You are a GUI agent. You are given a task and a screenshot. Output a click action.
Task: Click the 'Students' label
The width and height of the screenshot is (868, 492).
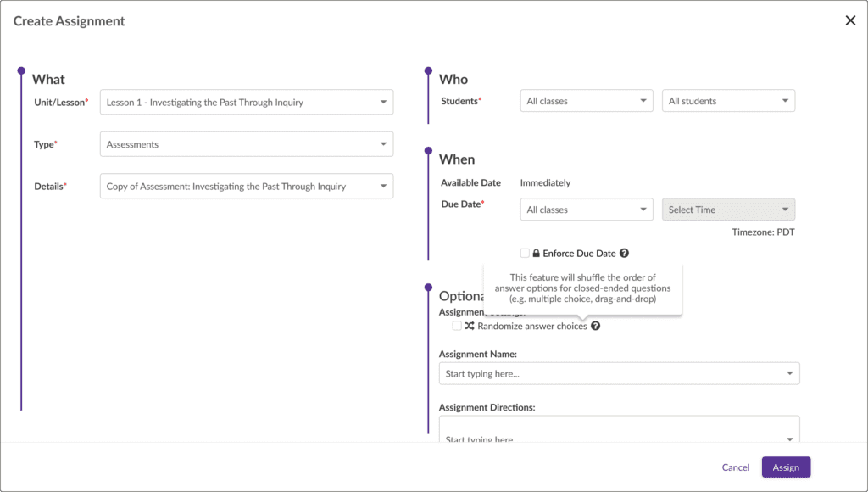(459, 101)
